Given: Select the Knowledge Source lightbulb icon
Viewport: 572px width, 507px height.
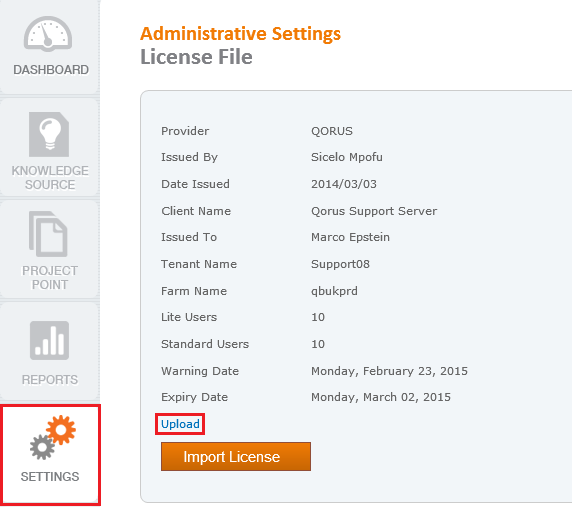Looking at the screenshot, I should (49, 134).
